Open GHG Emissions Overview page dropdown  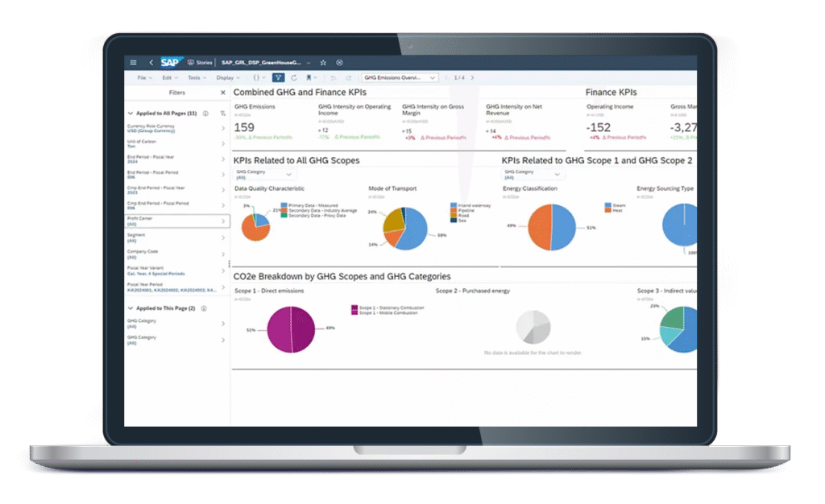399,78
